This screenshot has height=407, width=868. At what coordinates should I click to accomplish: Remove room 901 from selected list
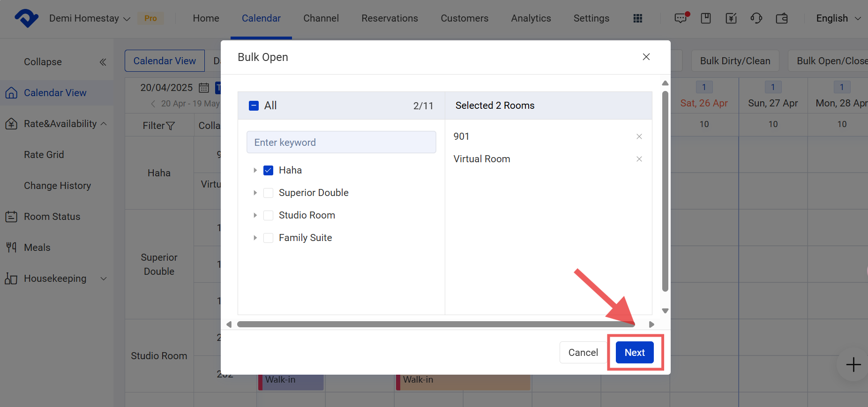pyautogui.click(x=639, y=136)
